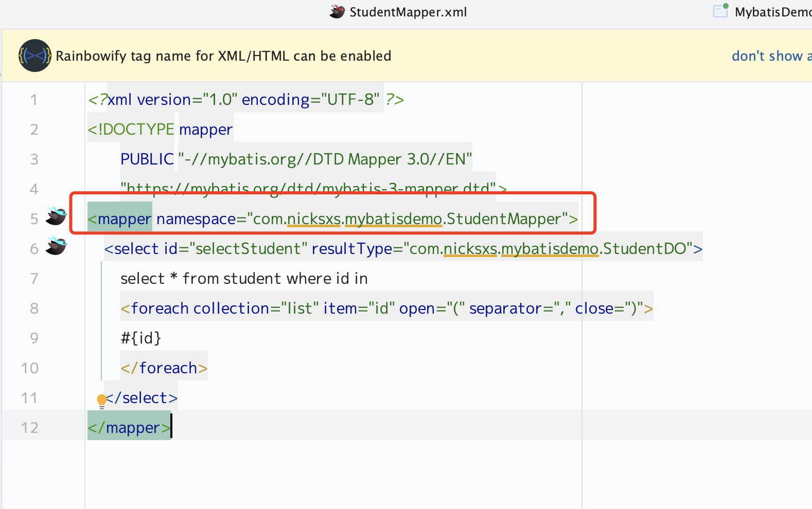Dismiss the banner via the "don't show" link
Viewport: 812px width, 509px height.
770,56
